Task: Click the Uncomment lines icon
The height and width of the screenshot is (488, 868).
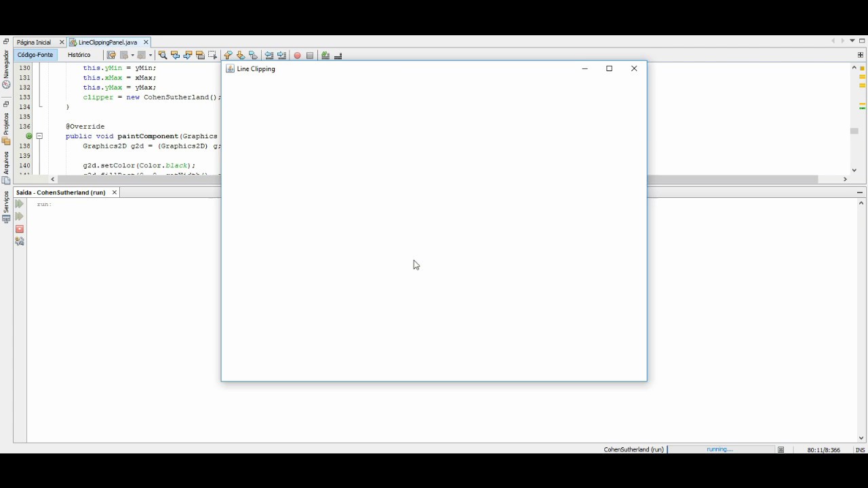Action: 338,56
